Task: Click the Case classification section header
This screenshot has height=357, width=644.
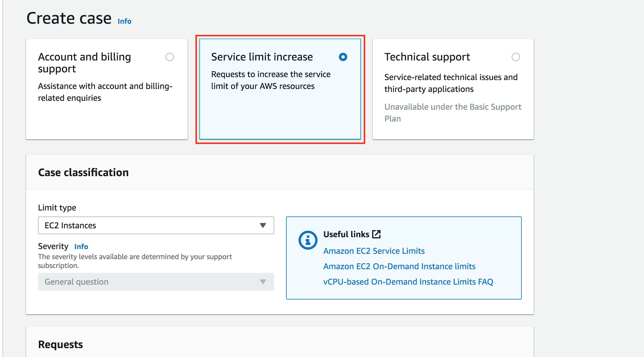Action: [x=83, y=173]
